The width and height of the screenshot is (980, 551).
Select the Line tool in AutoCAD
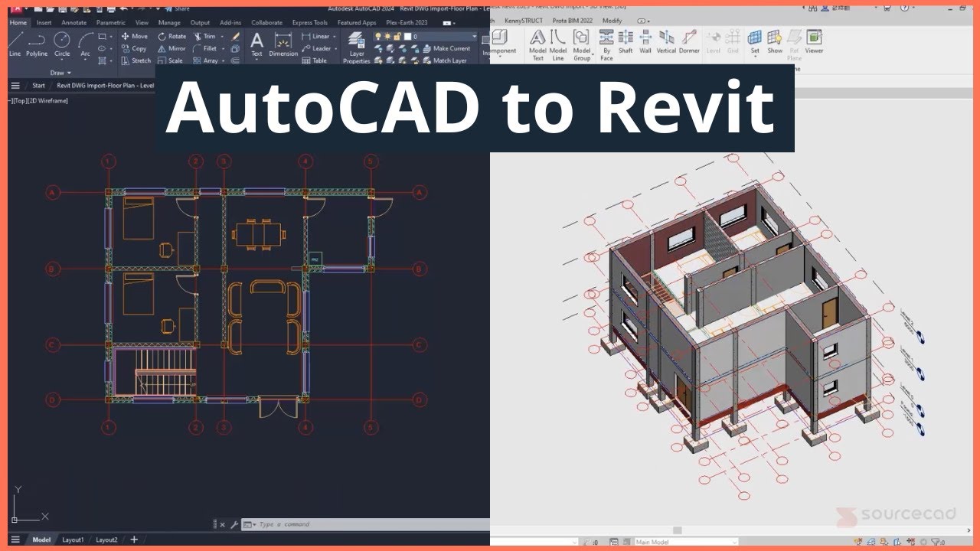[x=15, y=45]
